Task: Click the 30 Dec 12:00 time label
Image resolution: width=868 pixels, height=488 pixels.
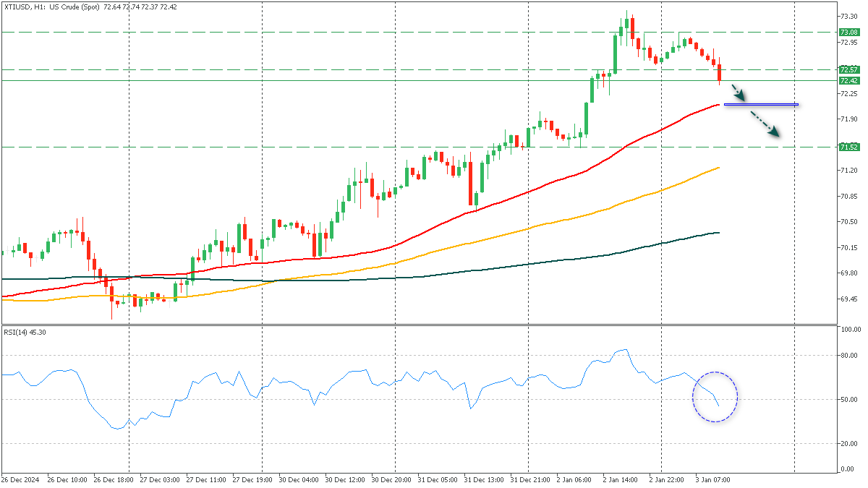Action: 345,479
